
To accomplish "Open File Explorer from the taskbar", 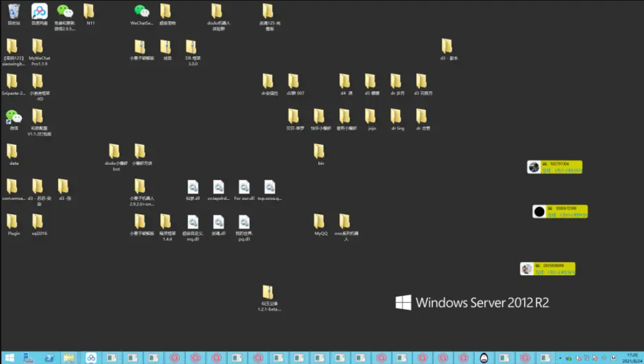I will 69,358.
